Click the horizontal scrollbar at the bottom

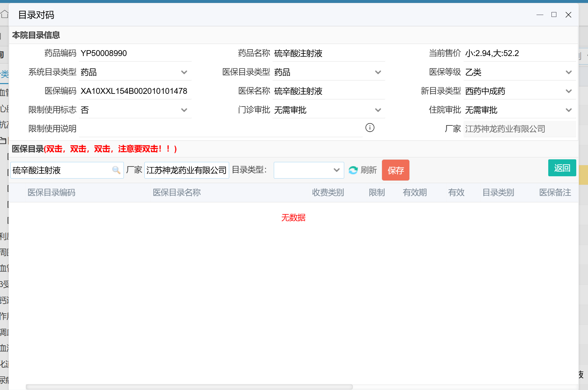(189, 387)
